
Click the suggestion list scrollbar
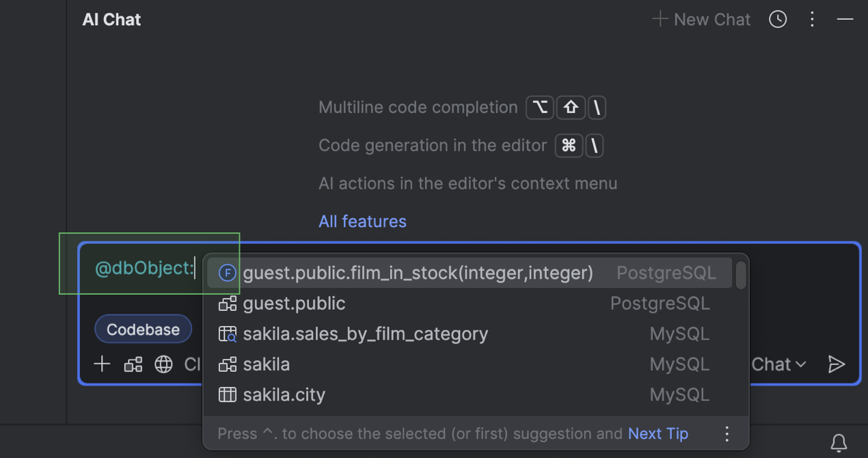[x=740, y=275]
